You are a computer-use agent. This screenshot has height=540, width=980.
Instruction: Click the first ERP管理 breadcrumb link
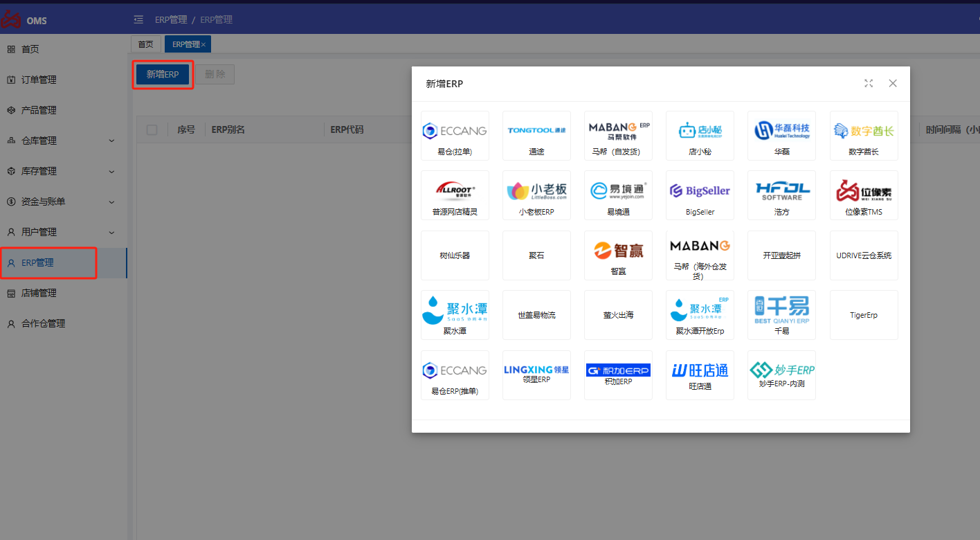point(171,19)
